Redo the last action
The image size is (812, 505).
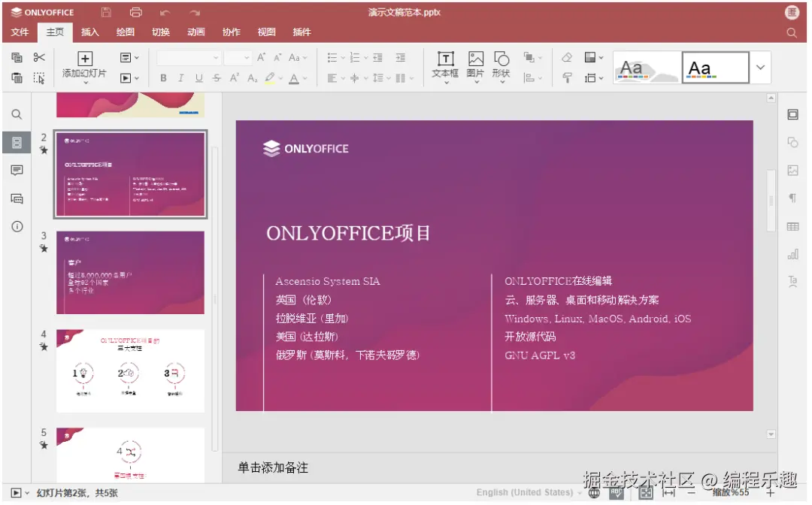click(195, 13)
